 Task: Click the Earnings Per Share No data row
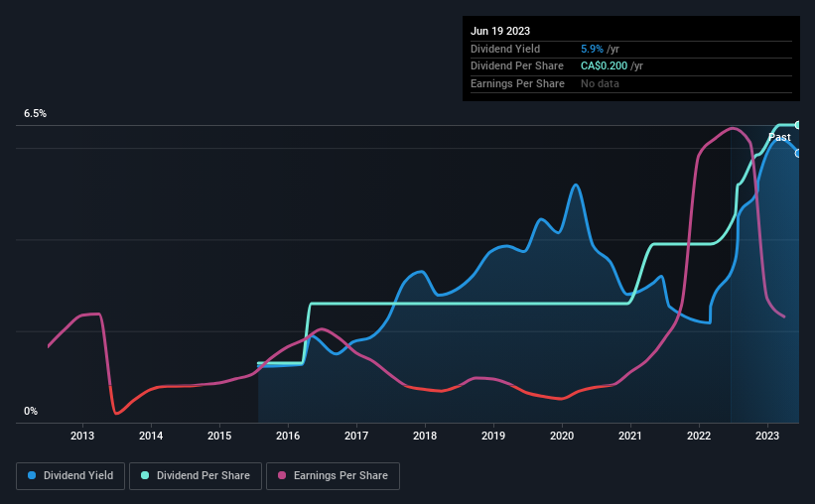[x=631, y=83]
